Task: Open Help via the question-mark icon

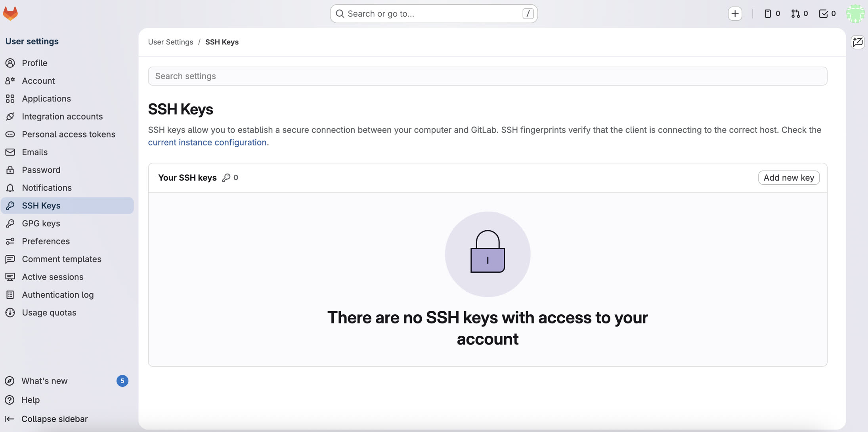Action: (10, 400)
